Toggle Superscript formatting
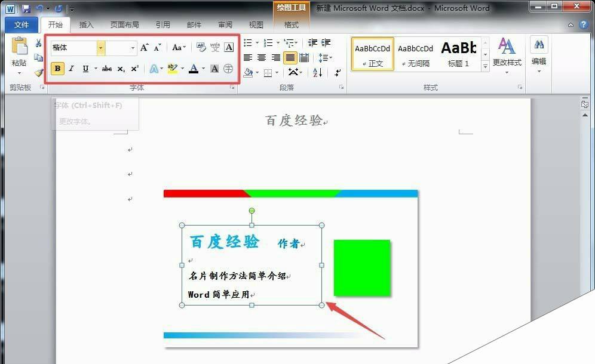Screen dimensions: 595x364 (134, 69)
